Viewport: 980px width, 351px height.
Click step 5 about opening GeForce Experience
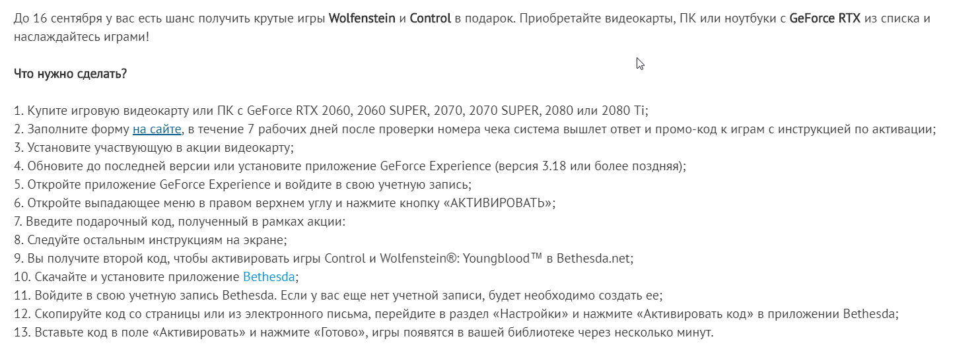pos(242,184)
